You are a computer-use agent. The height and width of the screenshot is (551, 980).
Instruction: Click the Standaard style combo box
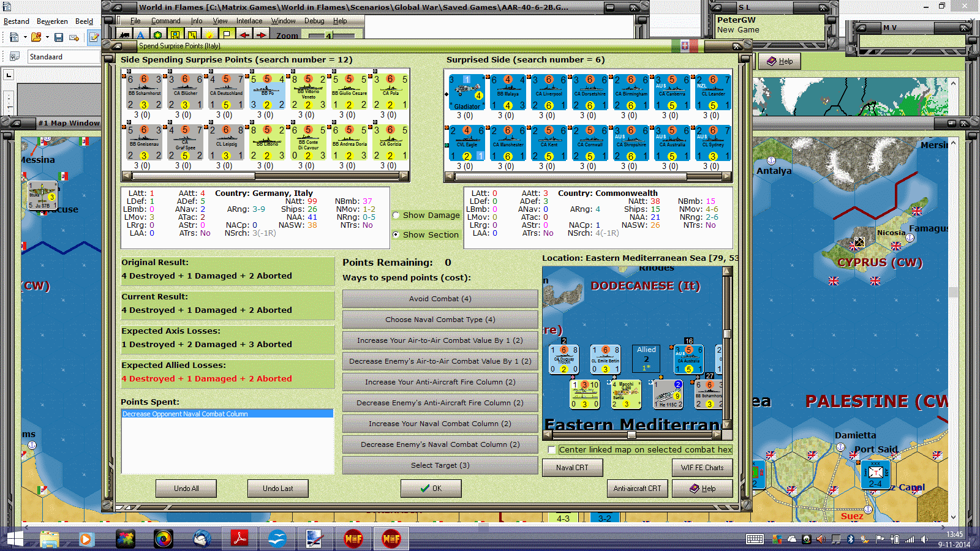64,57
